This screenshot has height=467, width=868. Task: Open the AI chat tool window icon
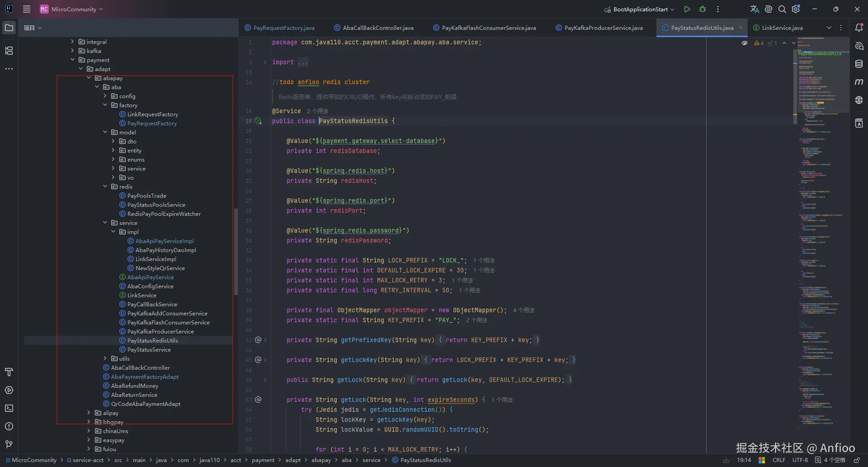tap(859, 46)
